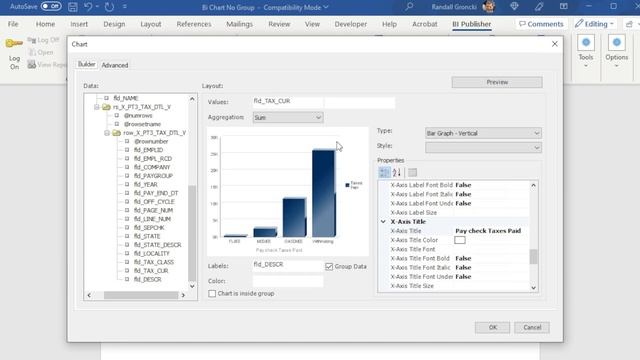The height and width of the screenshot is (360, 640).
Task: Switch to the Builder tab
Action: [x=86, y=64]
